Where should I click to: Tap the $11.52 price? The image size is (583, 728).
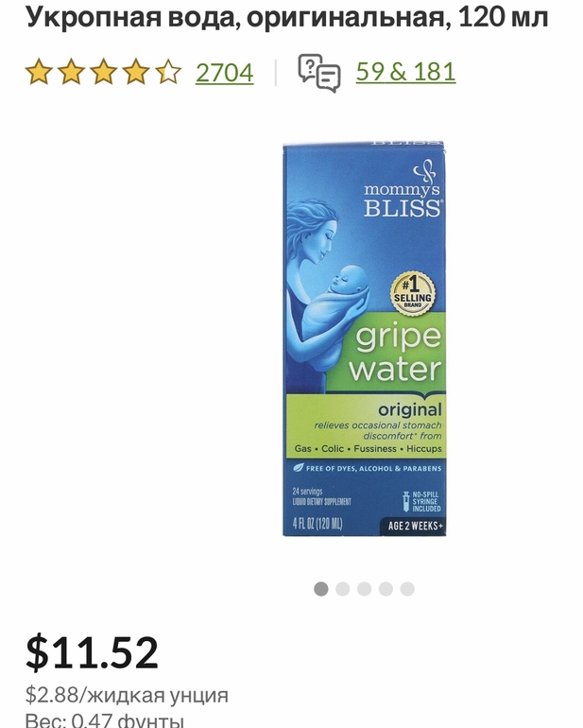(92, 652)
